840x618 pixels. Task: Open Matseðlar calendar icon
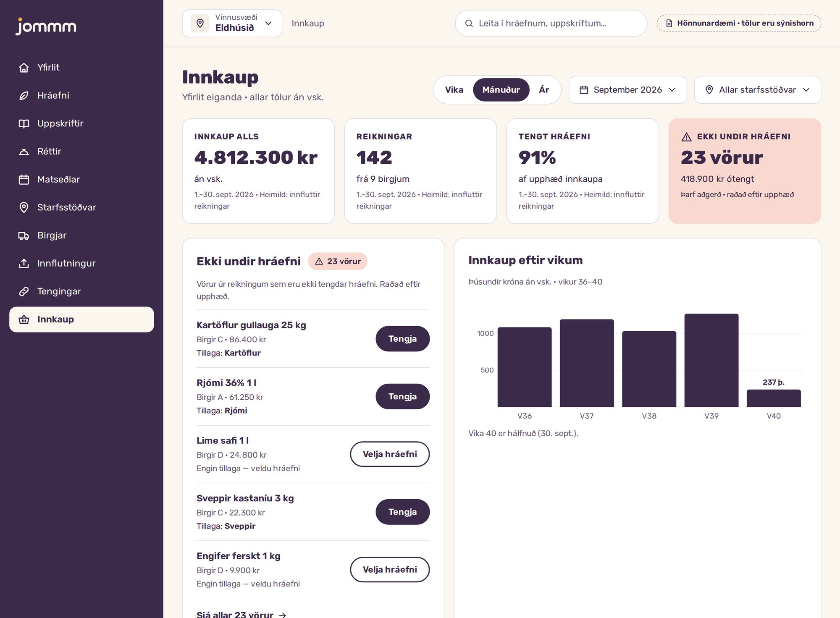pyautogui.click(x=24, y=180)
